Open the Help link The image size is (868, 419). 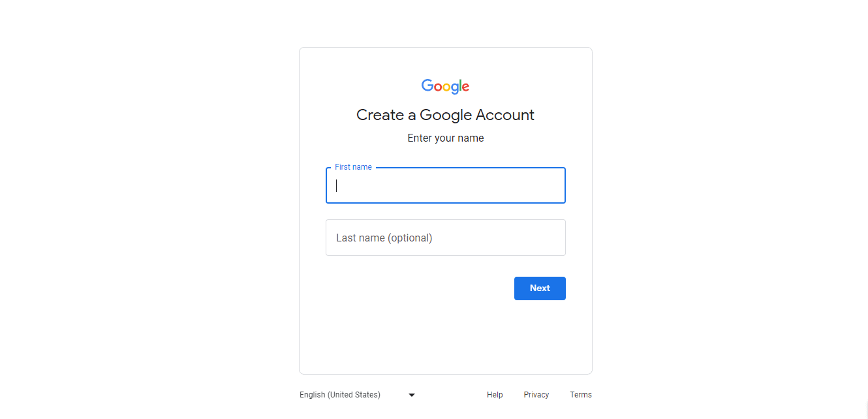pyautogui.click(x=495, y=395)
